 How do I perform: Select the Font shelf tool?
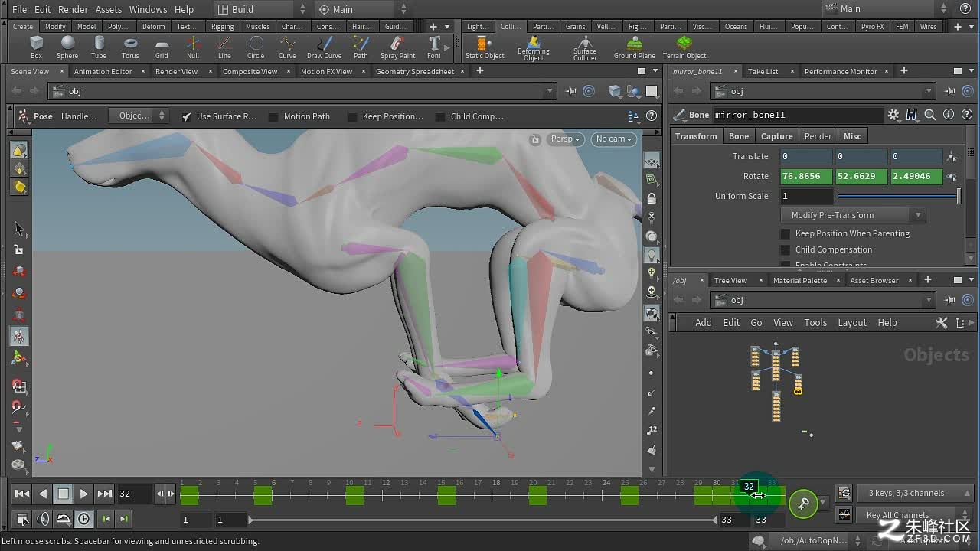point(434,47)
